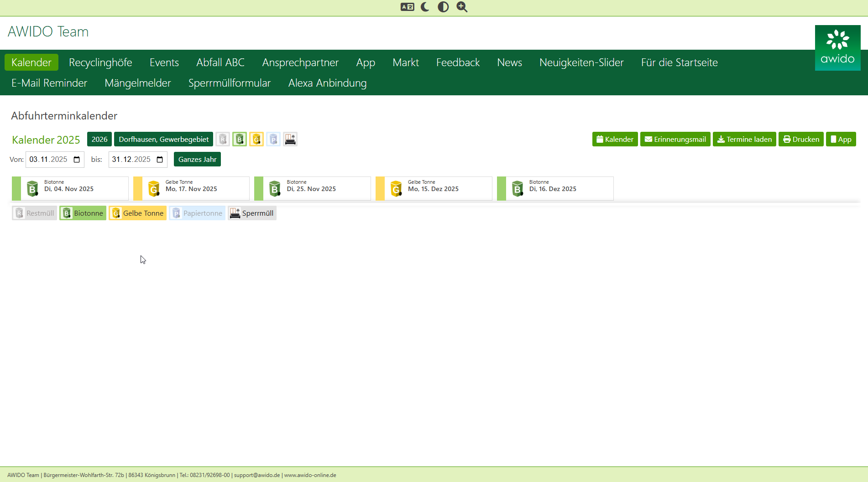Click the zoom magnifier icon in top bar
Screen dimensions: 868x482
click(x=462, y=7)
